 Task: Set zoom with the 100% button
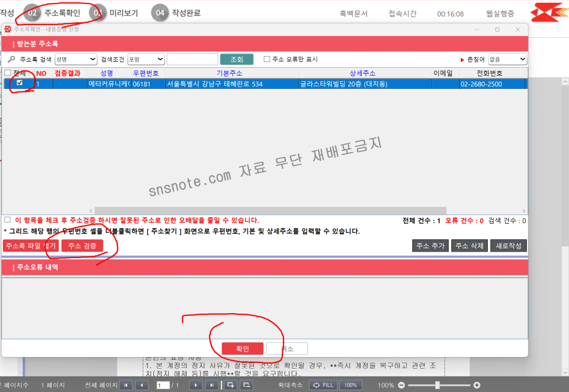click(x=351, y=385)
